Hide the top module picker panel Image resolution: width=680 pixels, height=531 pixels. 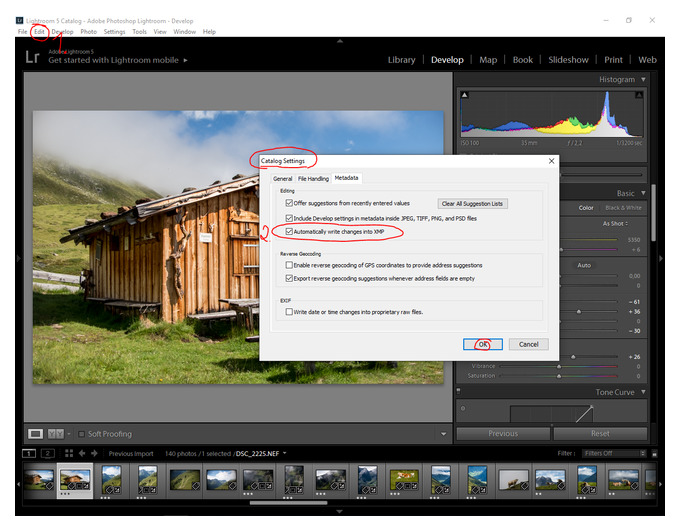(x=340, y=41)
